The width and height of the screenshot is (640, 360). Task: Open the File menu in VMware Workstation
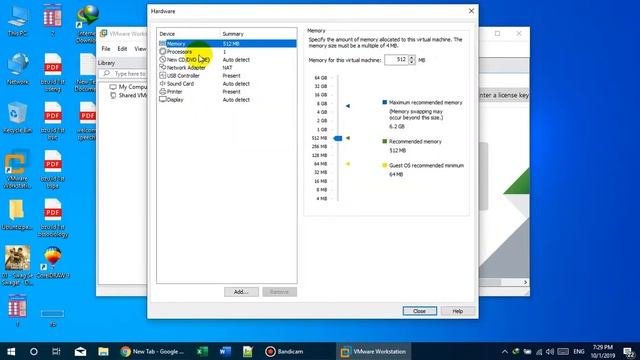pos(106,49)
